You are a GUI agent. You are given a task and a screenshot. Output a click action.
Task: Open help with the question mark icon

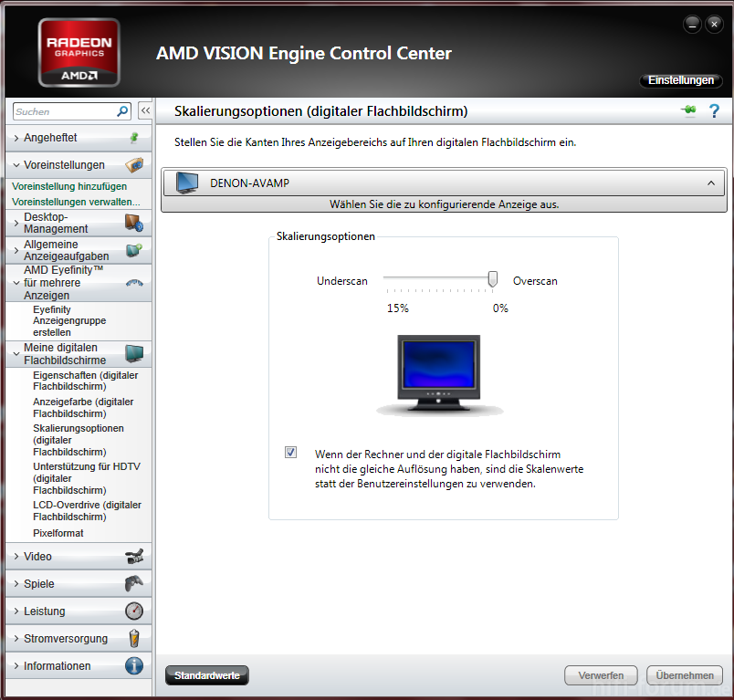click(x=714, y=111)
